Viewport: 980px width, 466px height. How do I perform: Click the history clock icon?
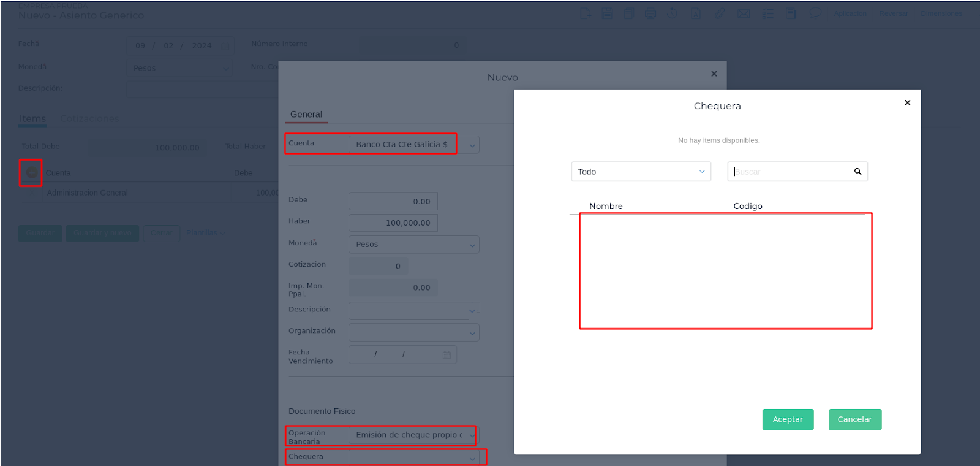(673, 13)
